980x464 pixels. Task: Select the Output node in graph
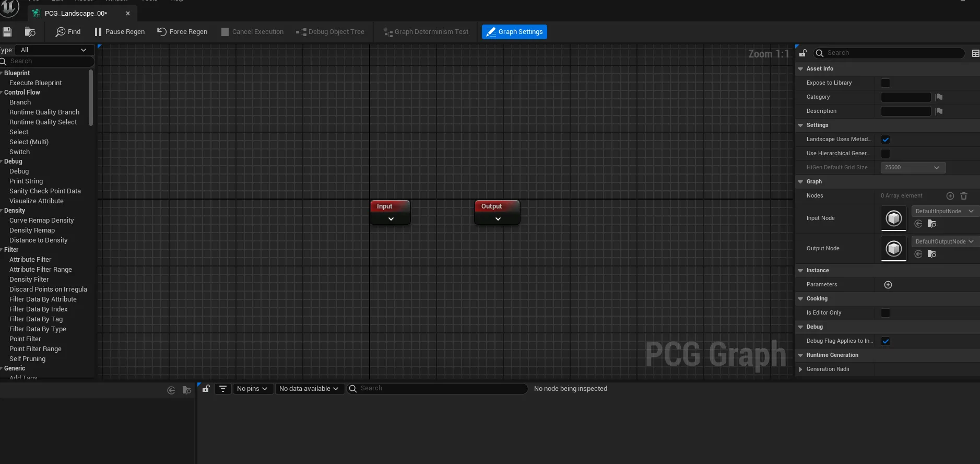[497, 212]
